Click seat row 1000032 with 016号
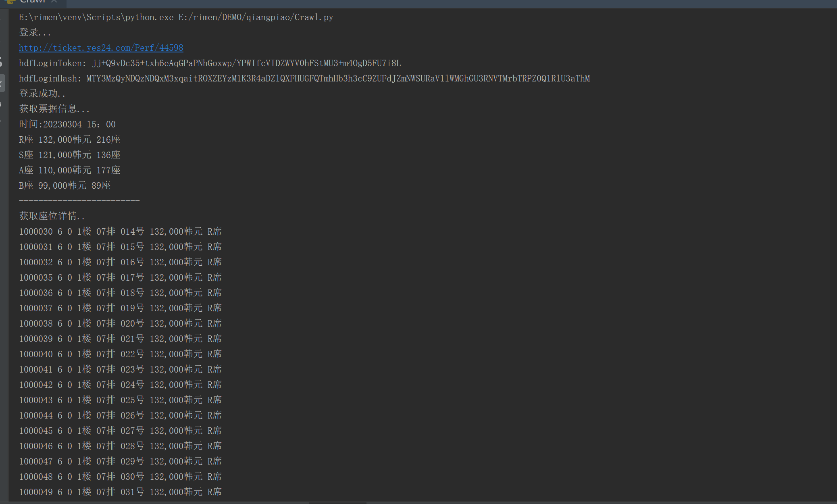The height and width of the screenshot is (504, 837). tap(121, 262)
